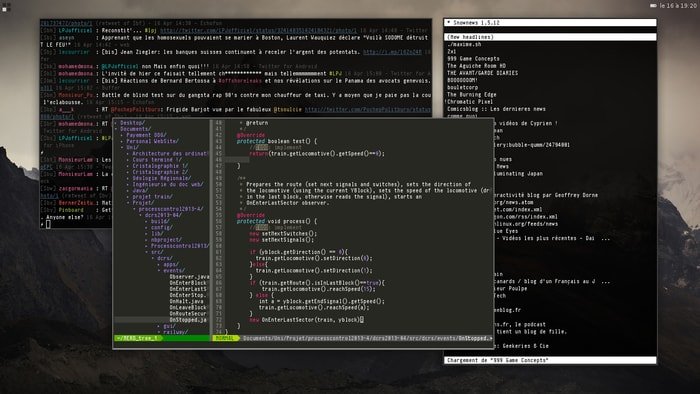Click code line 'protected void process() {'

pos(277,221)
